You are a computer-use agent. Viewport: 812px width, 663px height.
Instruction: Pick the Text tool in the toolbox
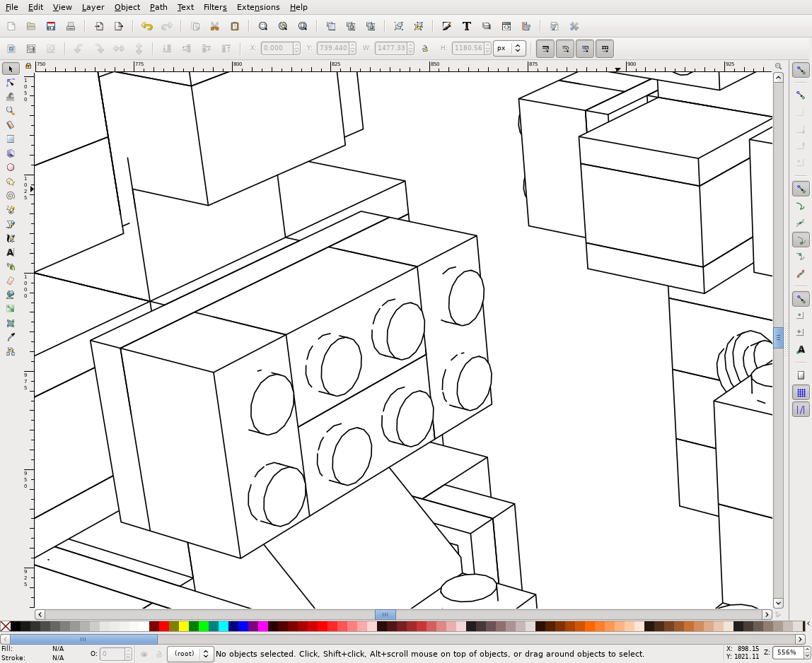point(11,252)
